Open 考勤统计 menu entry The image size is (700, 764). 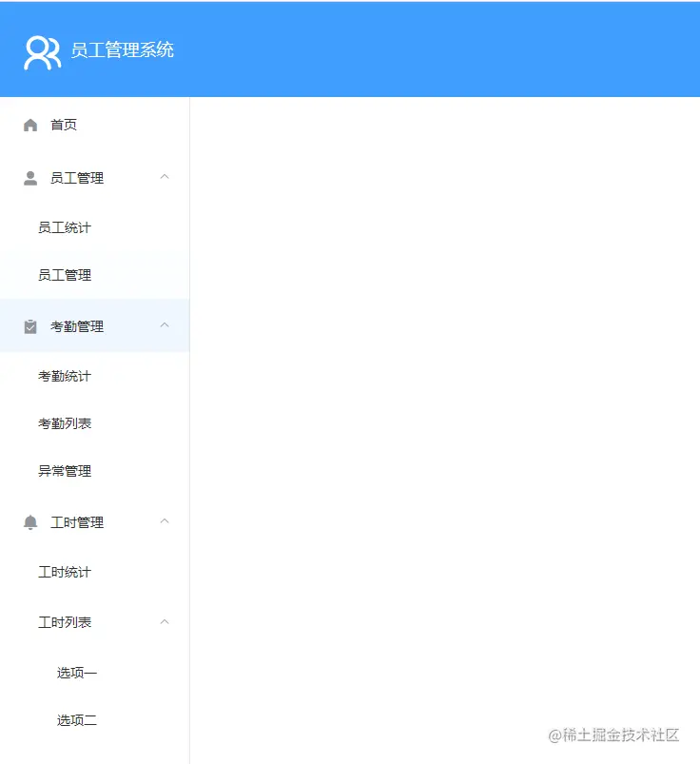pyautogui.click(x=94, y=376)
